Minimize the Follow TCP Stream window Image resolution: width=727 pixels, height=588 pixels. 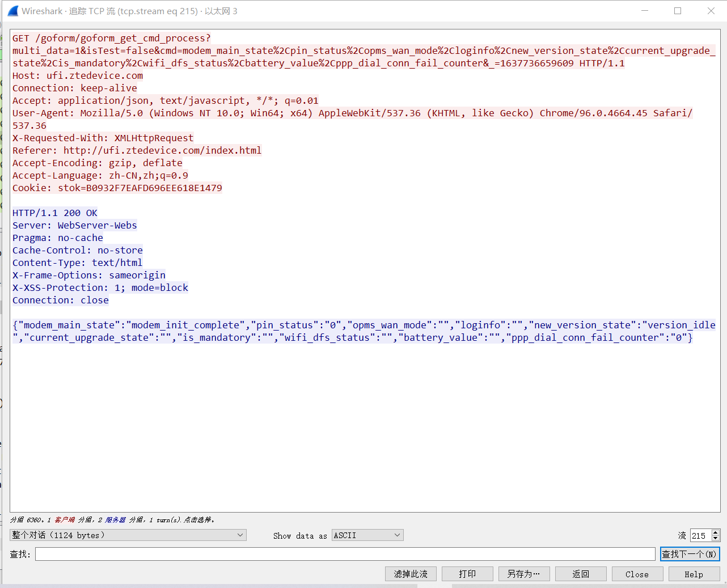[645, 11]
